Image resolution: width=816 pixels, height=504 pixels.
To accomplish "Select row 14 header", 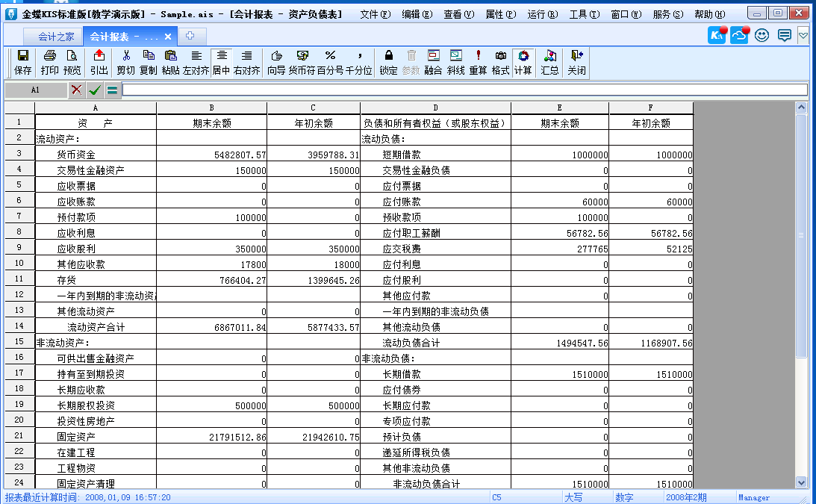I will point(19,326).
